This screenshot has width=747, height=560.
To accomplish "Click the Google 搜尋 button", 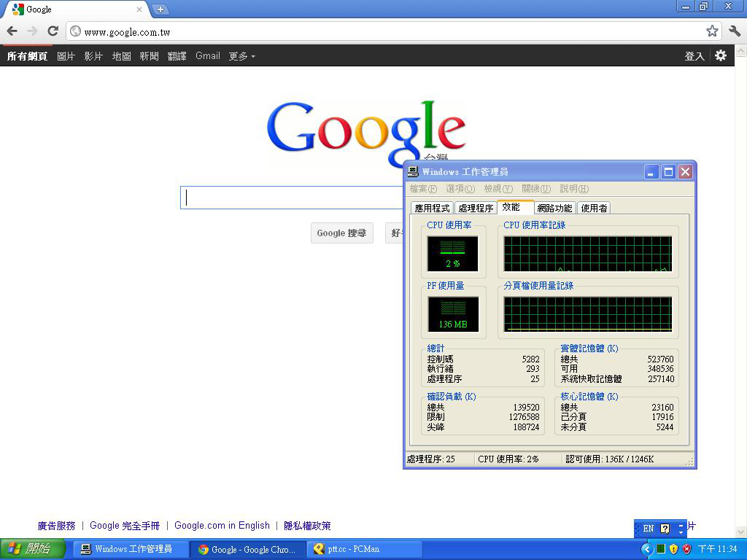I will (341, 233).
